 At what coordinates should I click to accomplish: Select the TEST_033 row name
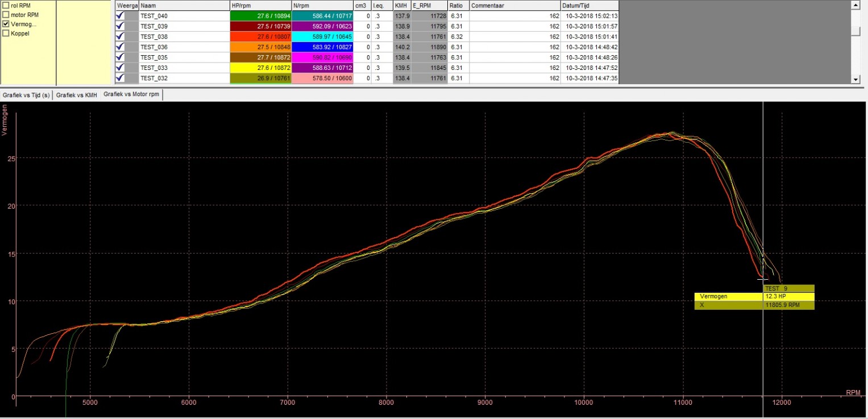tap(153, 68)
